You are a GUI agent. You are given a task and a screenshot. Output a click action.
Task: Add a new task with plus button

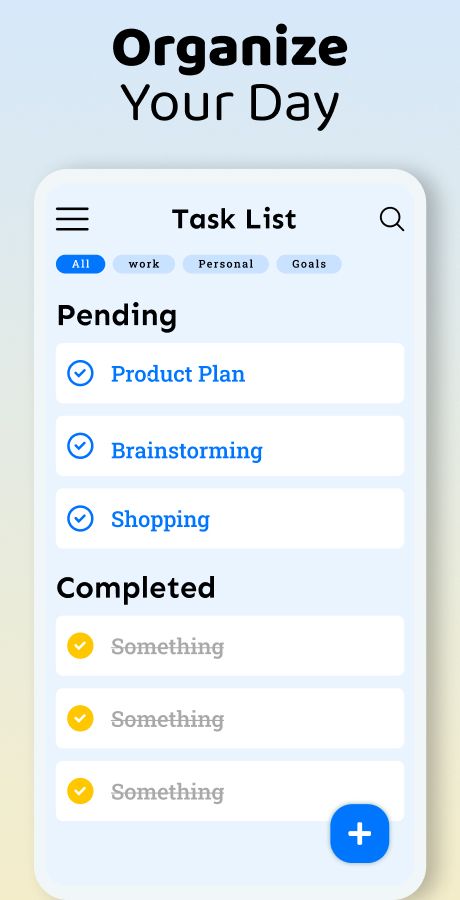point(360,833)
